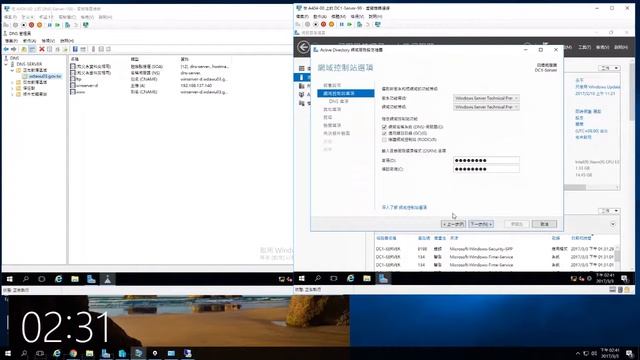Viewport: 640px width, 360px height.
Task: Open domain functional level dropdown
Action: (486, 107)
